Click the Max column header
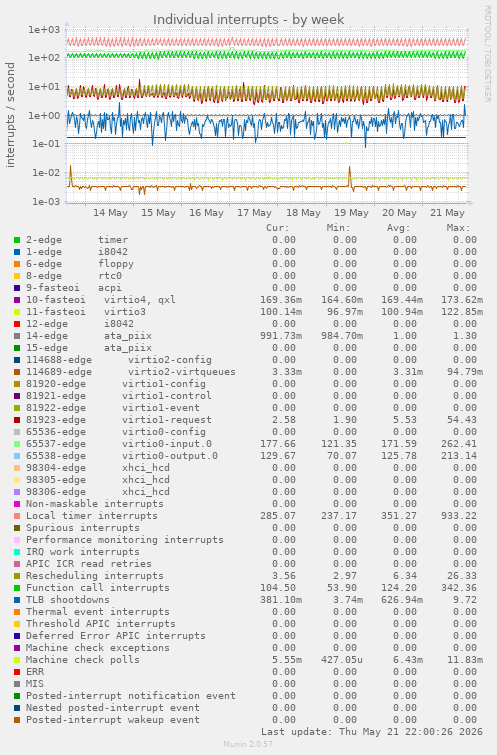497x755 pixels. coord(458,228)
